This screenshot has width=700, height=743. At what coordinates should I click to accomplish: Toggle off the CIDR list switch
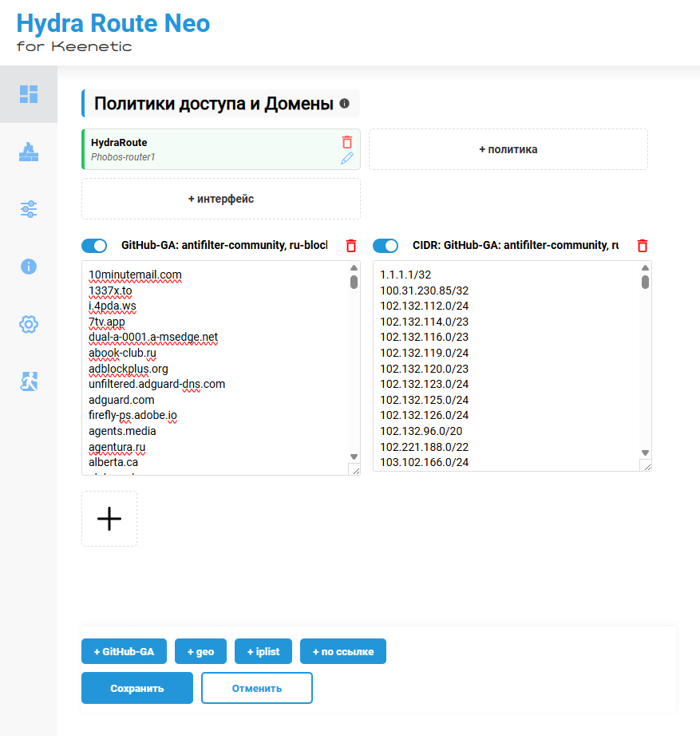pyautogui.click(x=386, y=246)
